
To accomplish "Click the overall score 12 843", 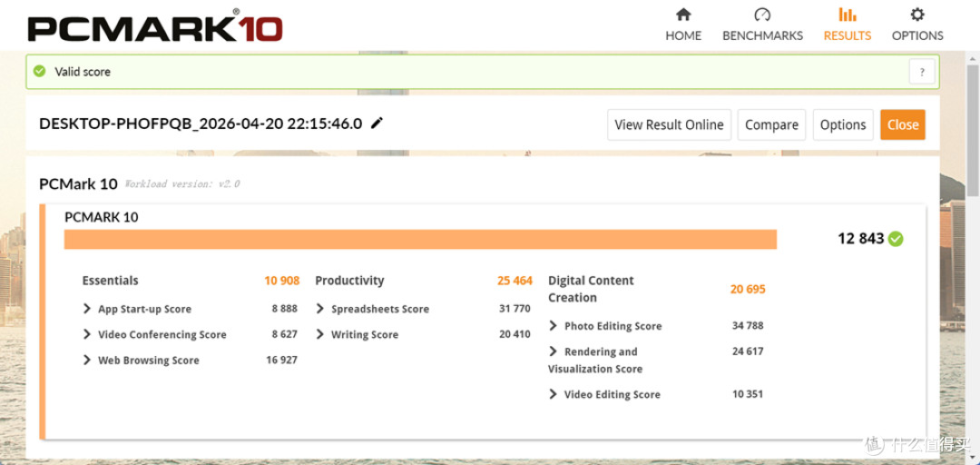I will pos(860,239).
